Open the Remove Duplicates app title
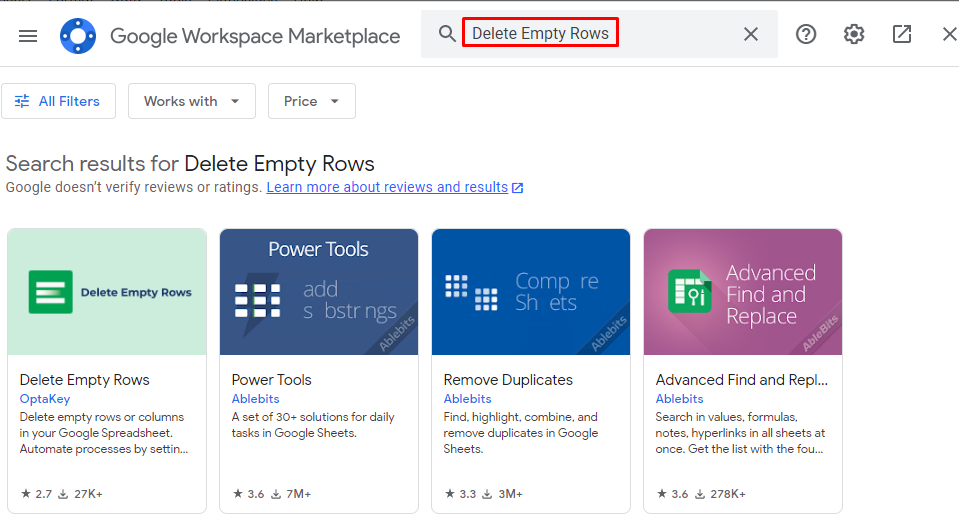 508,380
